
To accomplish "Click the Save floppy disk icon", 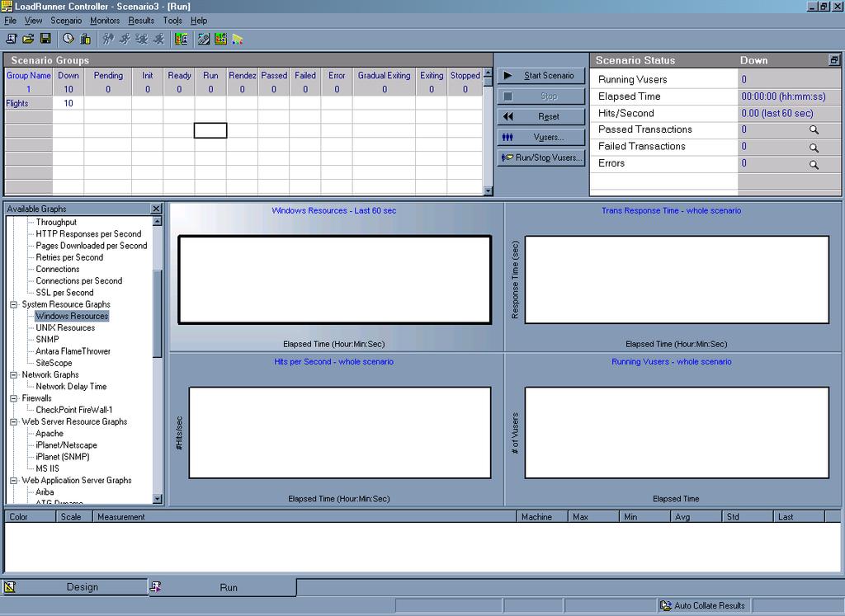I will pos(45,39).
